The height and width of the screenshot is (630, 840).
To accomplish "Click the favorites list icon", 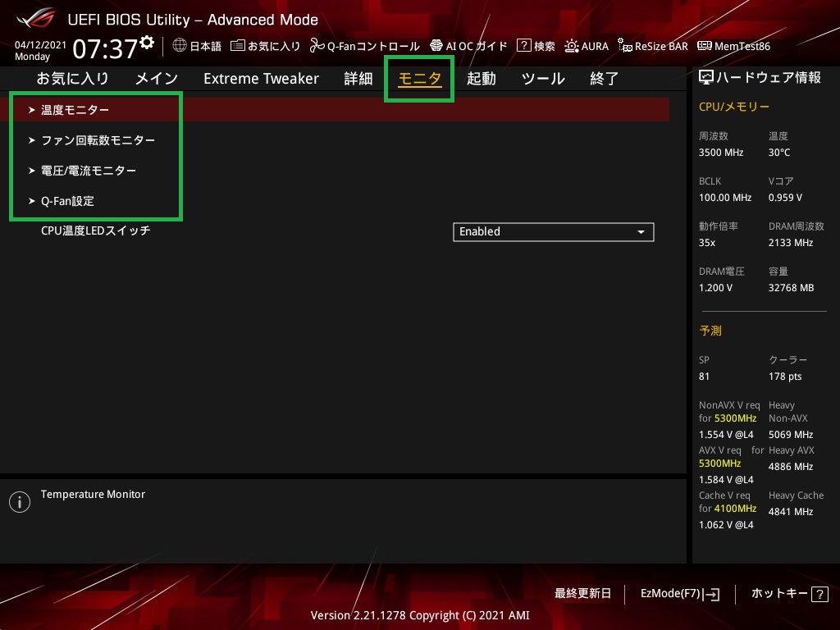I will (237, 46).
